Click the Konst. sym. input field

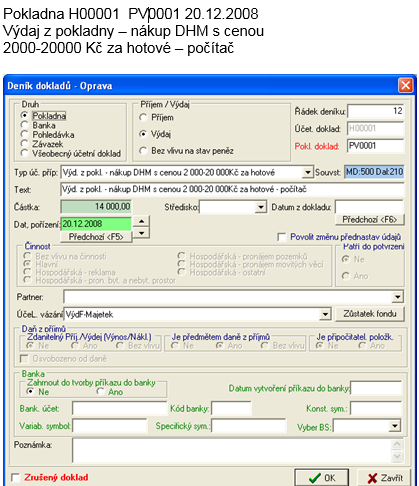point(376,408)
